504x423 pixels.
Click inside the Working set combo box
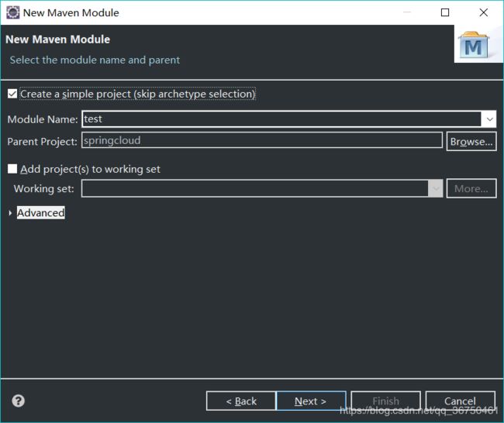pyautogui.click(x=254, y=188)
